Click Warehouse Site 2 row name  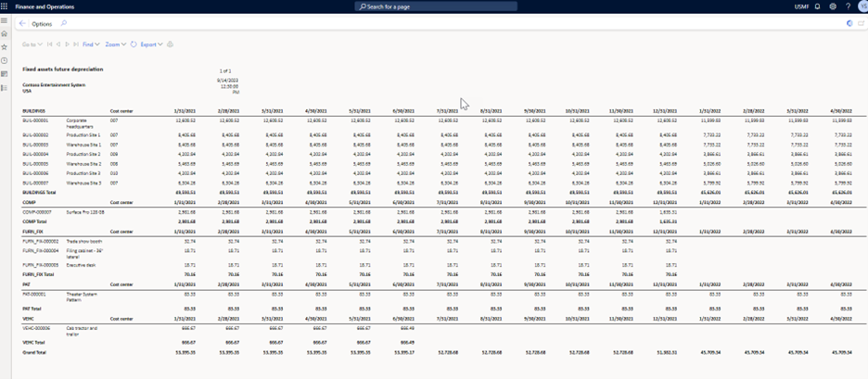click(x=83, y=163)
